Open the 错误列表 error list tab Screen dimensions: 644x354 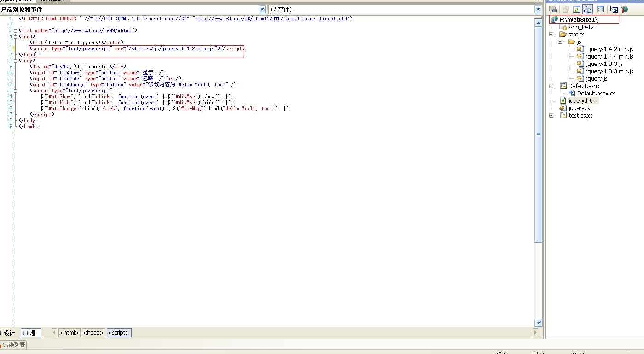click(x=14, y=345)
